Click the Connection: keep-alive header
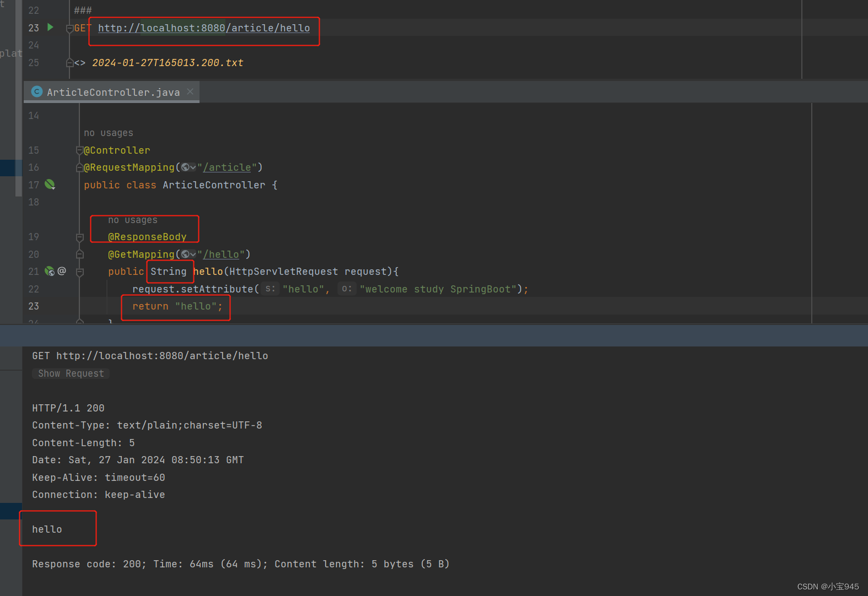The height and width of the screenshot is (596, 868). [x=99, y=495]
